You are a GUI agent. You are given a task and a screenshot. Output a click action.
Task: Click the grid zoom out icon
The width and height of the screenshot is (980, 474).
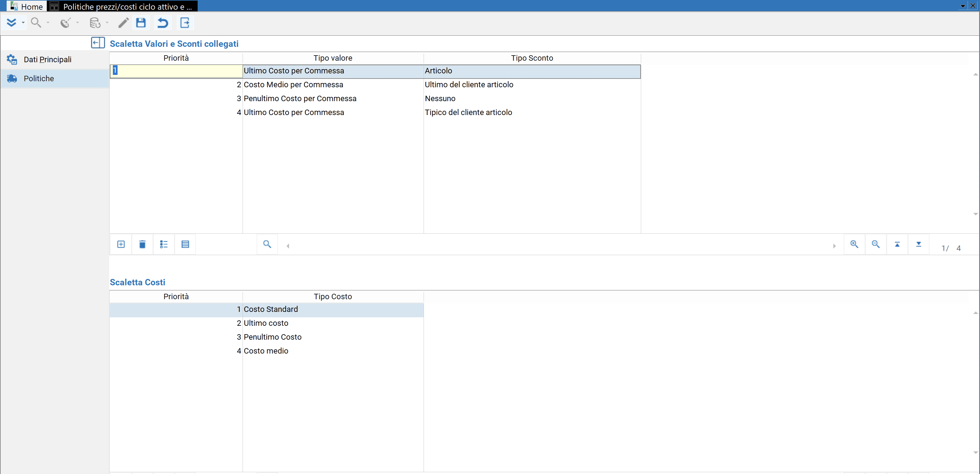tap(875, 245)
